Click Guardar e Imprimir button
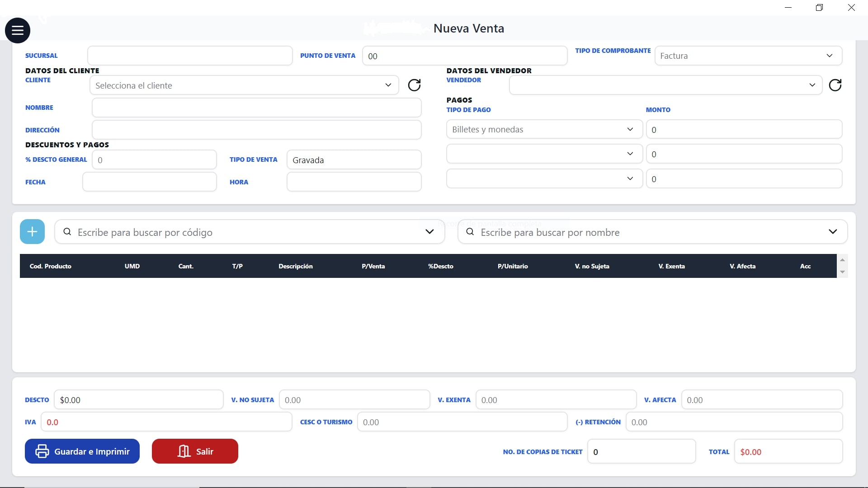Viewport: 868px width, 488px height. (x=82, y=451)
